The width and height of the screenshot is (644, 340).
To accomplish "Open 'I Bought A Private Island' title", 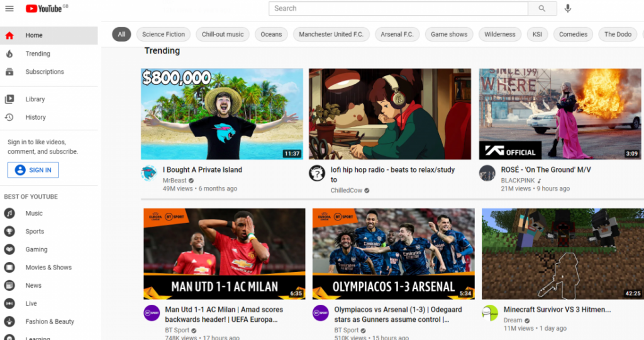I will tap(203, 170).
